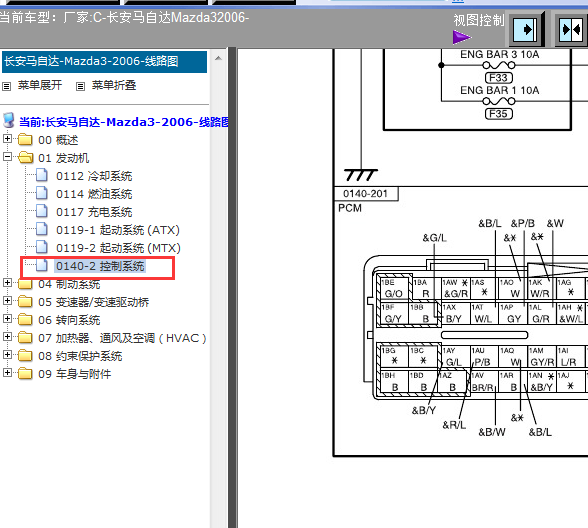Screen dimensions: 588x528
Task: Click the 长安马自达-Mazda3-2006-线路图 header
Action: pyautogui.click(x=104, y=62)
